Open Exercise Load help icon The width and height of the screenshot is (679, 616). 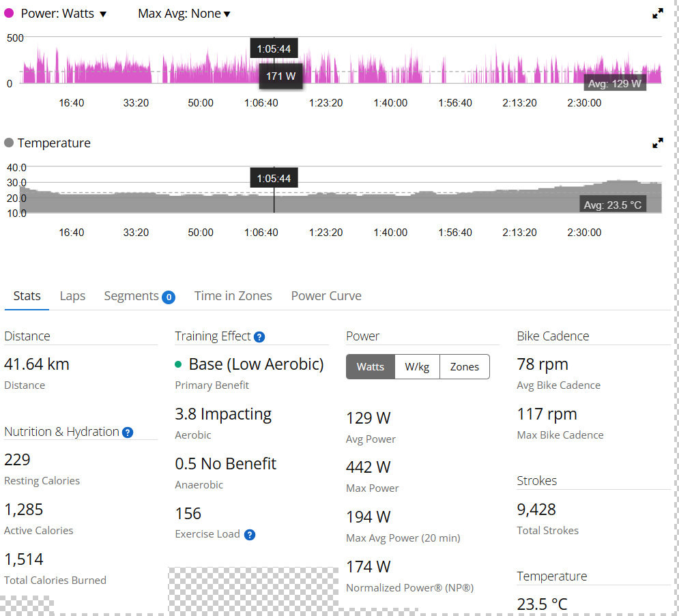coord(250,535)
